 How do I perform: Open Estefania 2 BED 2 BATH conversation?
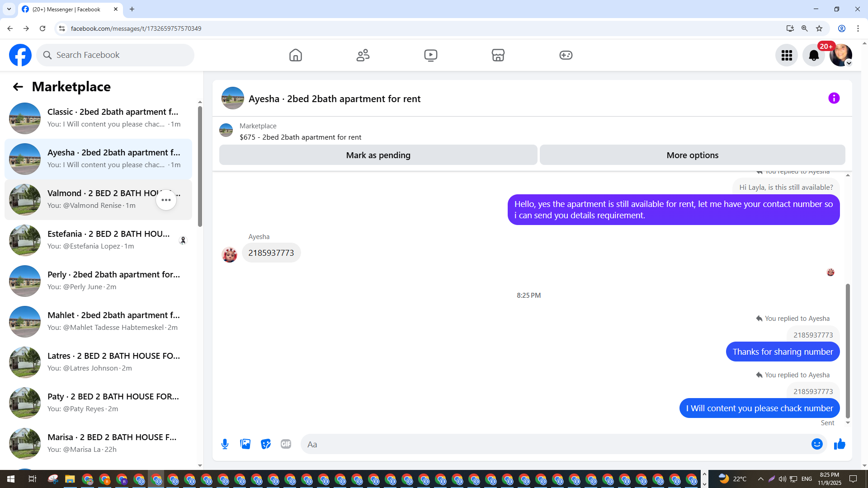(x=98, y=240)
